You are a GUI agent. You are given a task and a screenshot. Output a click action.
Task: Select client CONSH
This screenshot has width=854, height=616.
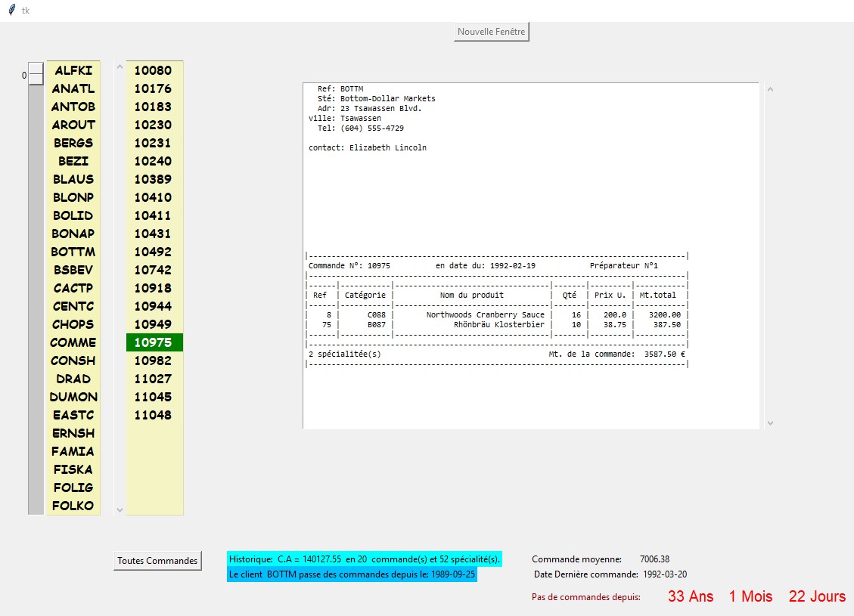[x=73, y=361]
